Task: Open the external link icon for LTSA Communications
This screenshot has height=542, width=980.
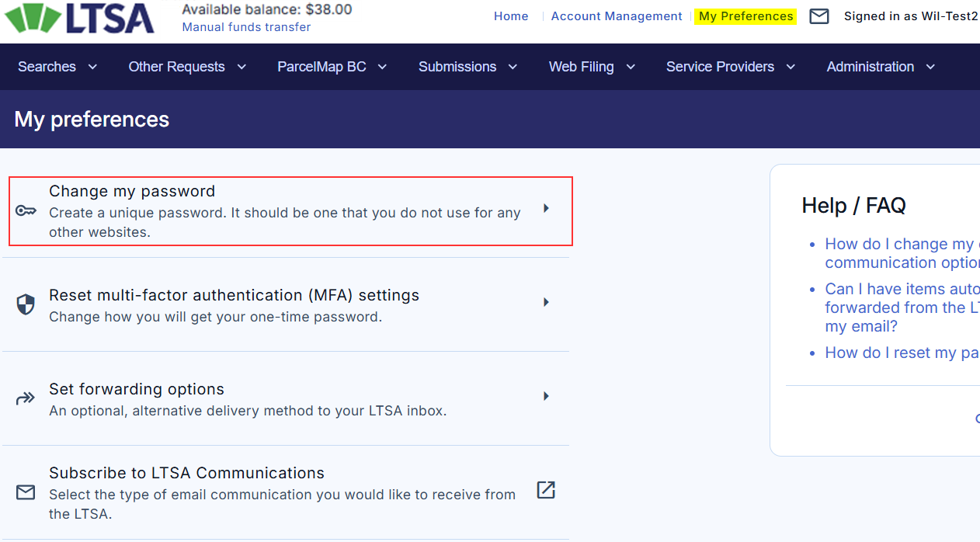Action: point(546,490)
